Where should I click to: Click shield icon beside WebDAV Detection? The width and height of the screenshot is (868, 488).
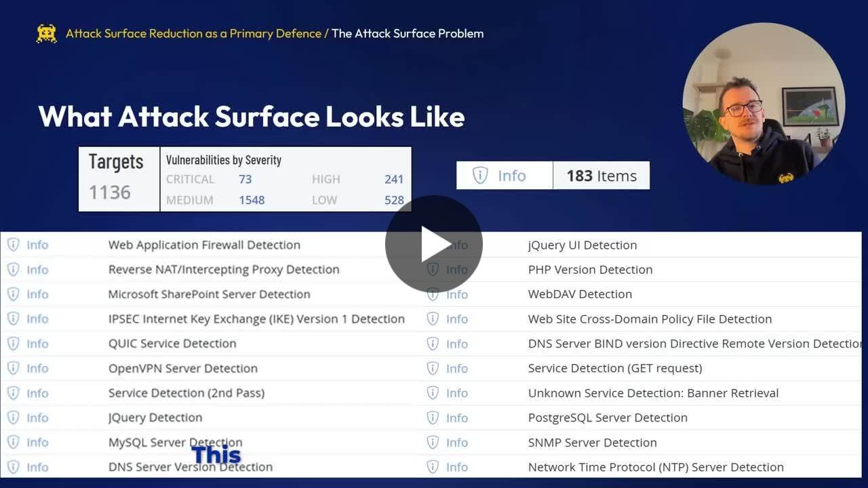433,294
